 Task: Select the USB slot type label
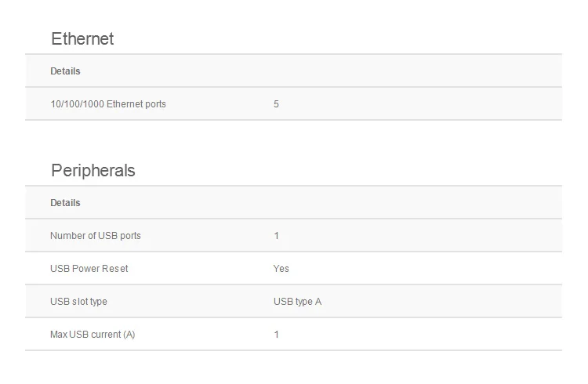coord(78,302)
